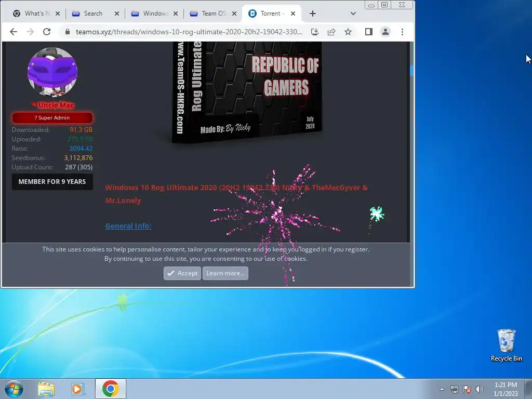Close the Team OS tab
The width and height of the screenshot is (532, 399).
tap(234, 14)
